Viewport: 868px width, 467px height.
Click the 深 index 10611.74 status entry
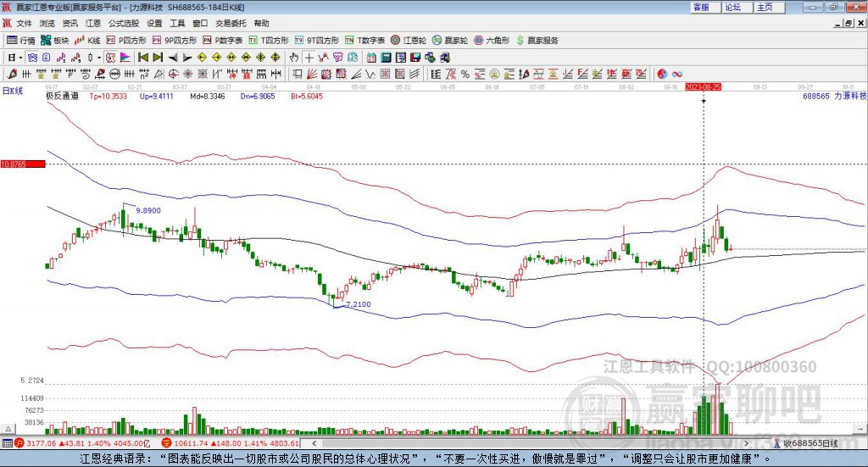click(230, 443)
